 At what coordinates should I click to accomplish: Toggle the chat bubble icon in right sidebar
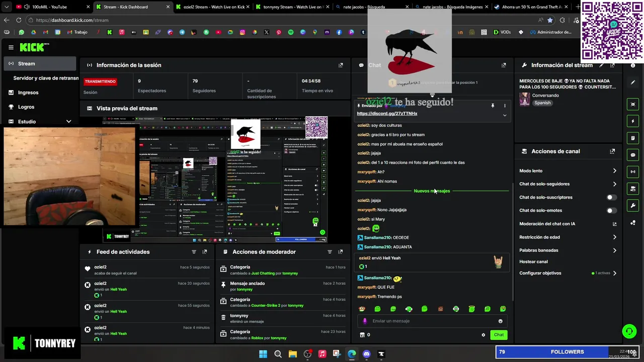point(633,155)
